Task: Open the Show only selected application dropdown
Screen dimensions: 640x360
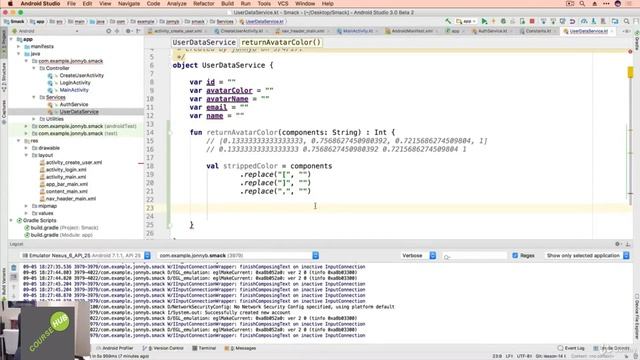Action: (587, 256)
